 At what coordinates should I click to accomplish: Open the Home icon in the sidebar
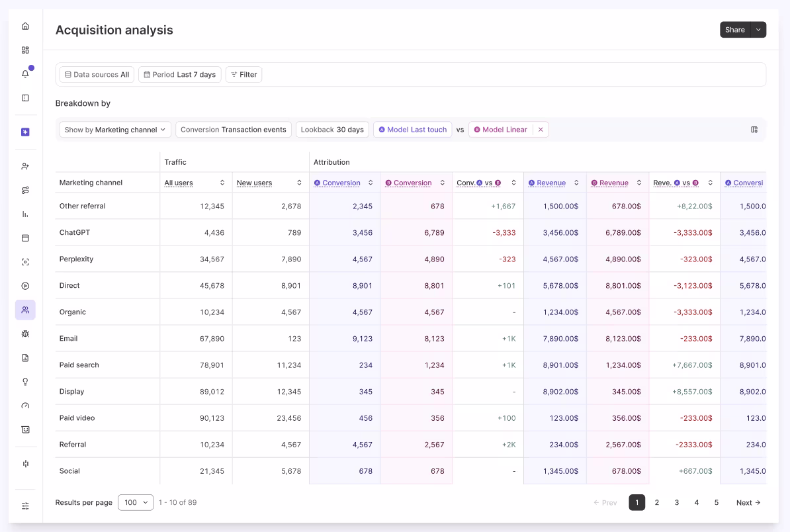pyautogui.click(x=25, y=26)
